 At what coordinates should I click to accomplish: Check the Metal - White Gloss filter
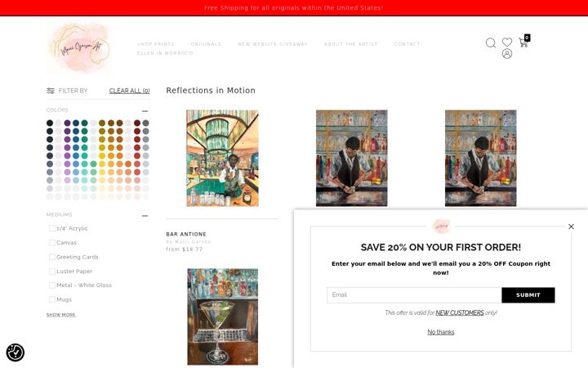coord(52,285)
